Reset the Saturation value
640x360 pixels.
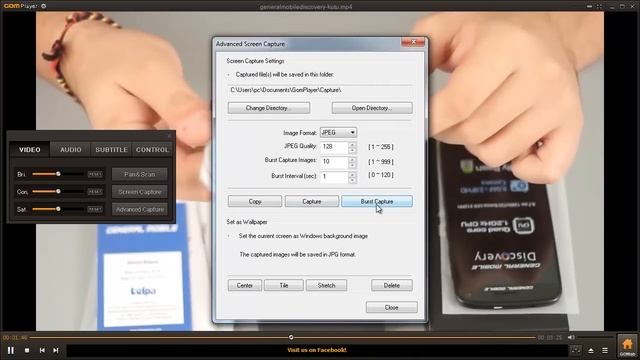pyautogui.click(x=95, y=209)
